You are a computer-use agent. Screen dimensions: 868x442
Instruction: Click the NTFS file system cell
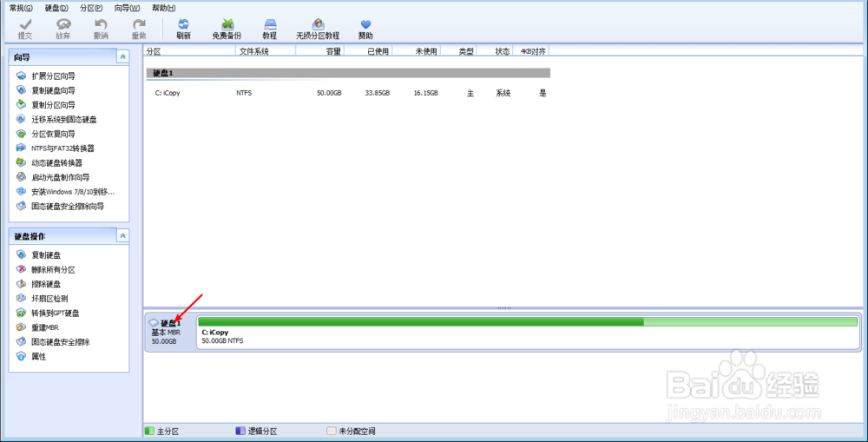[x=244, y=93]
